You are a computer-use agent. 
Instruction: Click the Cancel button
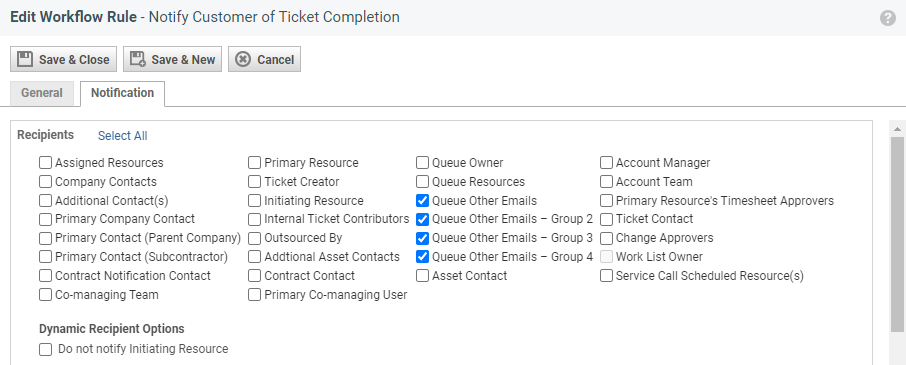[265, 59]
